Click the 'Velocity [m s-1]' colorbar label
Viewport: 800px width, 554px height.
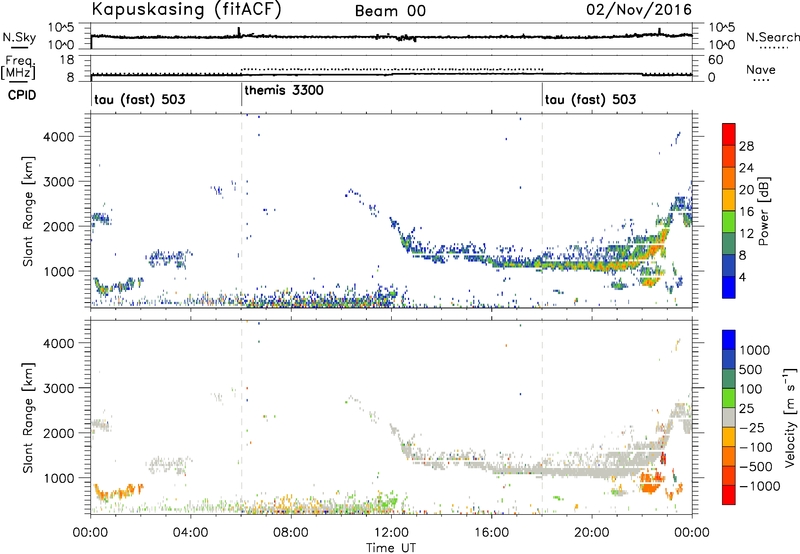coord(790,417)
